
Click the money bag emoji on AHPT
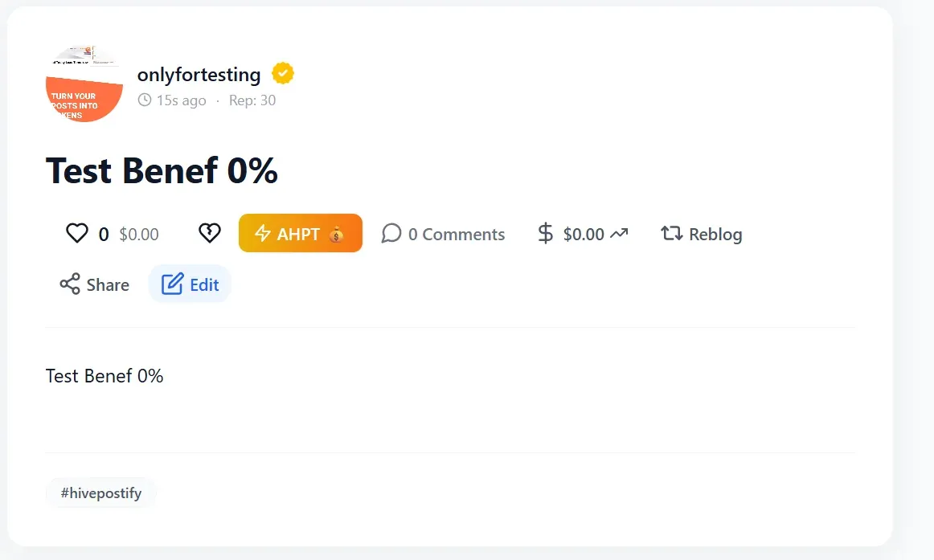click(337, 234)
